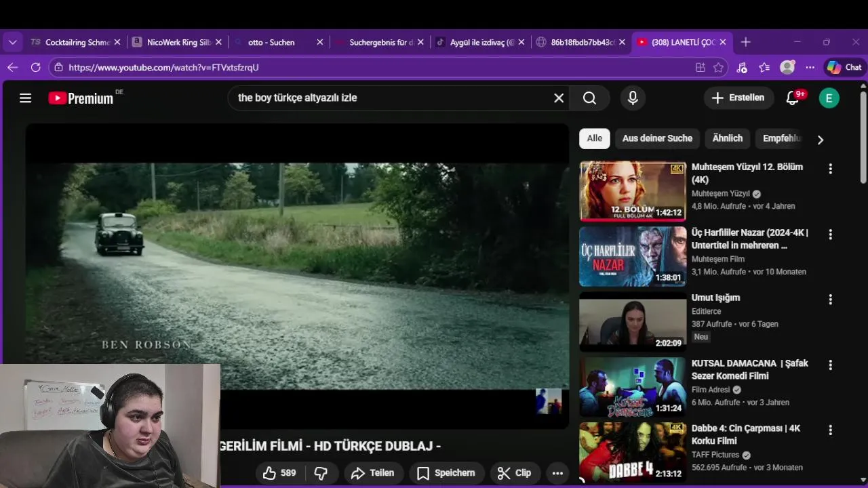Open more actions three dots under video
868x488 pixels.
[x=557, y=473]
